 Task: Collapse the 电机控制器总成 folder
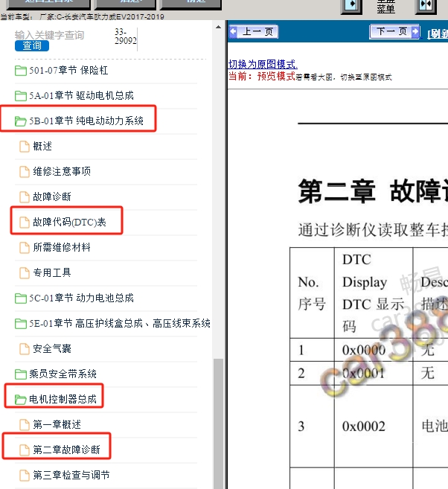tap(56, 399)
